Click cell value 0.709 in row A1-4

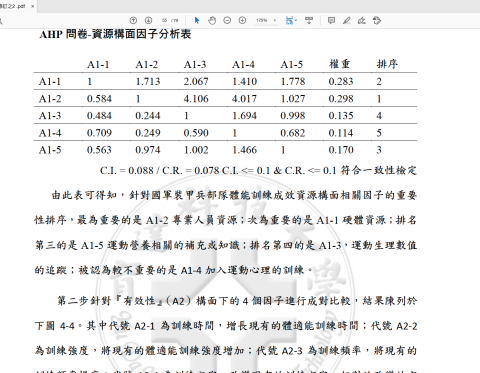tap(99, 133)
